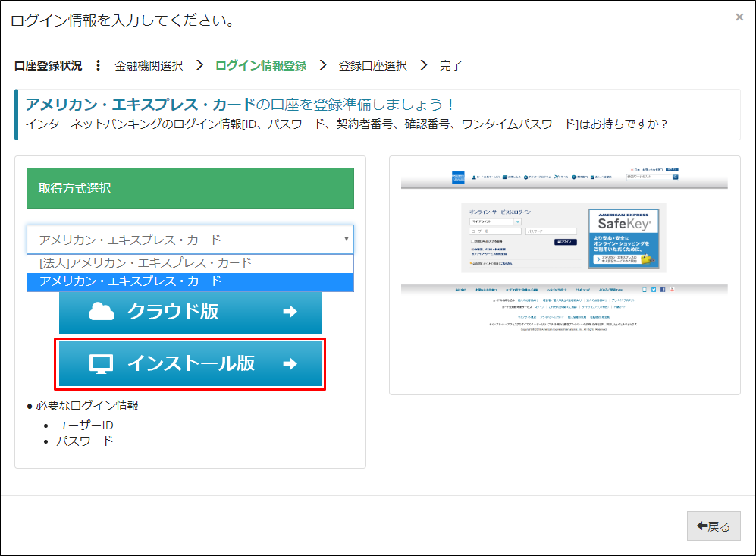Select the ログイン情報登録 step
This screenshot has height=556, width=756.
point(261,65)
